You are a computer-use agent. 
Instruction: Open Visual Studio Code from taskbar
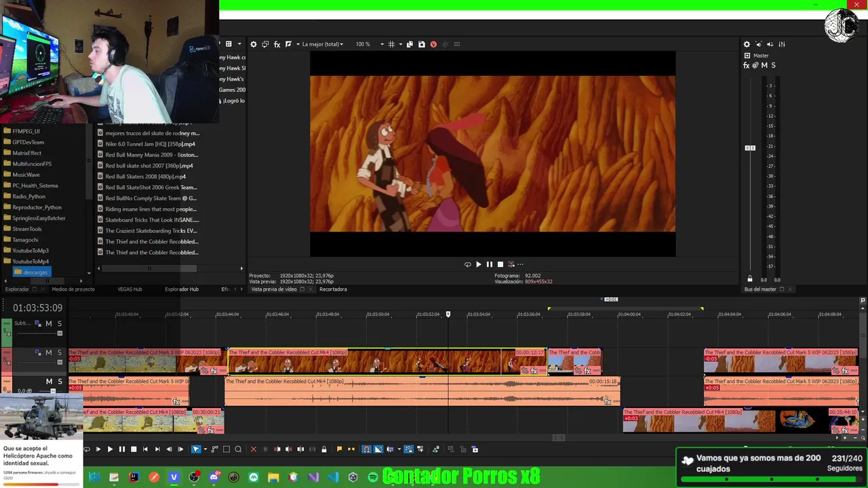[x=333, y=478]
